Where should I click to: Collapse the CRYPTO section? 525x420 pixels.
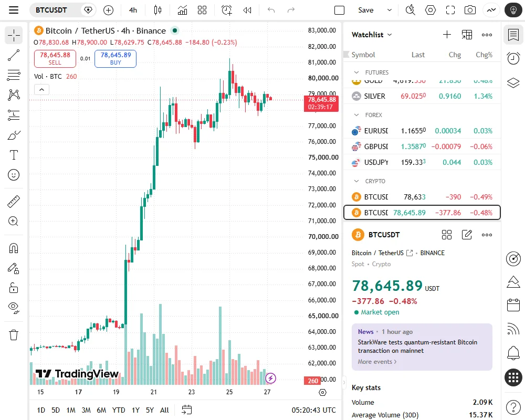(x=356, y=181)
